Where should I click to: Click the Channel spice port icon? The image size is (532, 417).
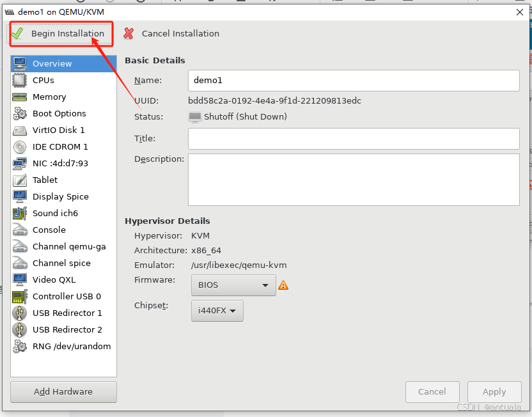click(x=20, y=263)
